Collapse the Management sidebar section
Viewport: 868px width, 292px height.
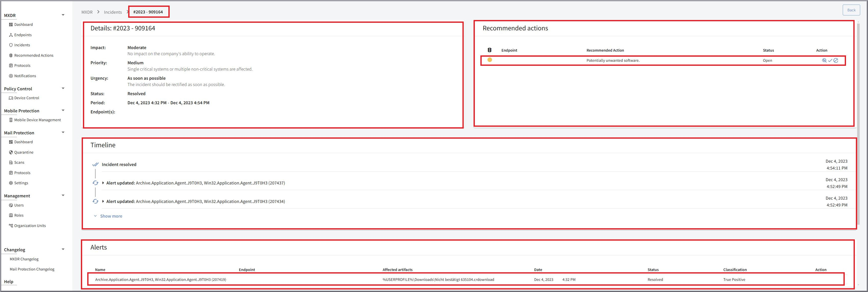[63, 195]
